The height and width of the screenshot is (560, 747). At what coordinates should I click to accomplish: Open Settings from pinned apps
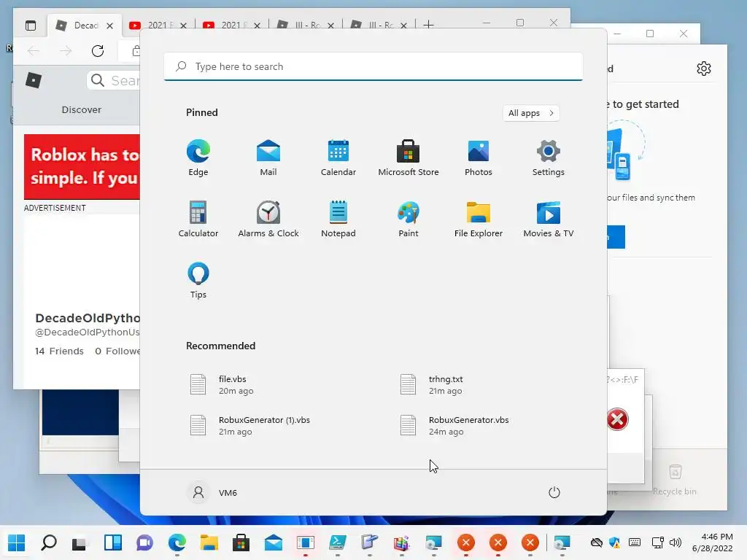click(x=549, y=158)
